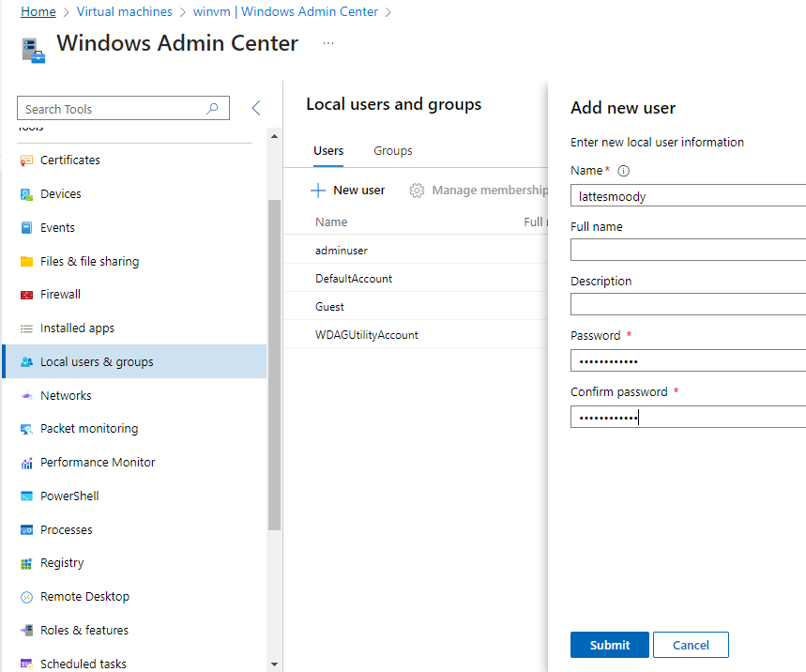The height and width of the screenshot is (672, 806).
Task: Click the plus icon beside New user
Action: click(318, 191)
